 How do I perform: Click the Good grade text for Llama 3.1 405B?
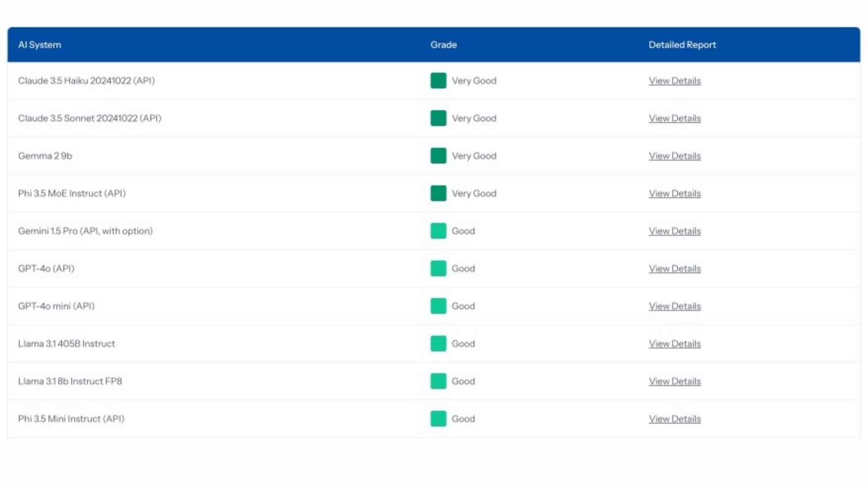point(463,343)
